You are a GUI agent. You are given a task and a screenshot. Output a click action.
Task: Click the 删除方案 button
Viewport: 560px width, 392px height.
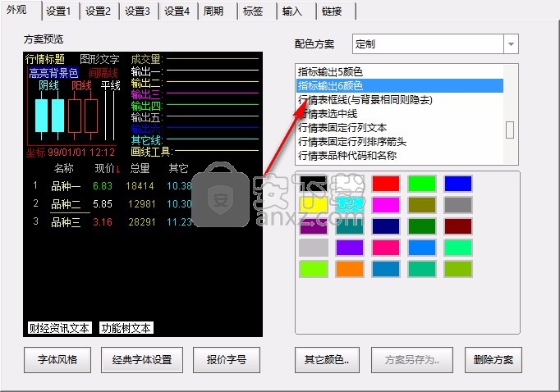coord(493,360)
